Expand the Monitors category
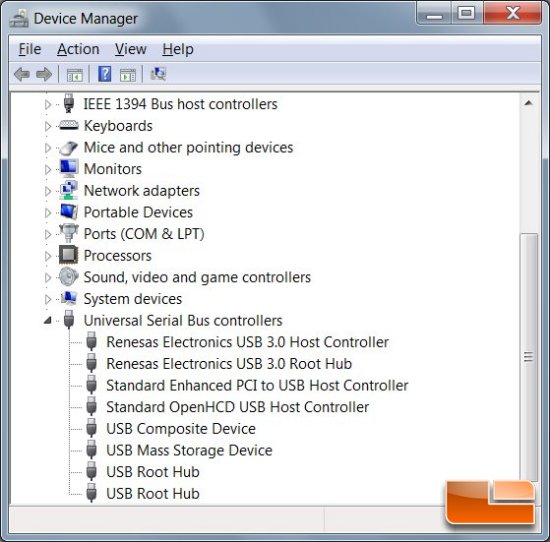 48,169
